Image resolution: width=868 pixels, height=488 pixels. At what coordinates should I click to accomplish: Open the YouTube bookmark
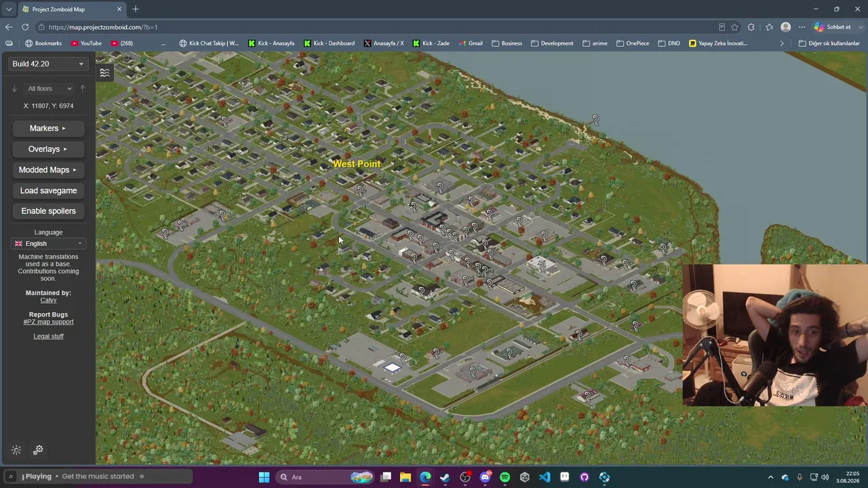pyautogui.click(x=86, y=43)
